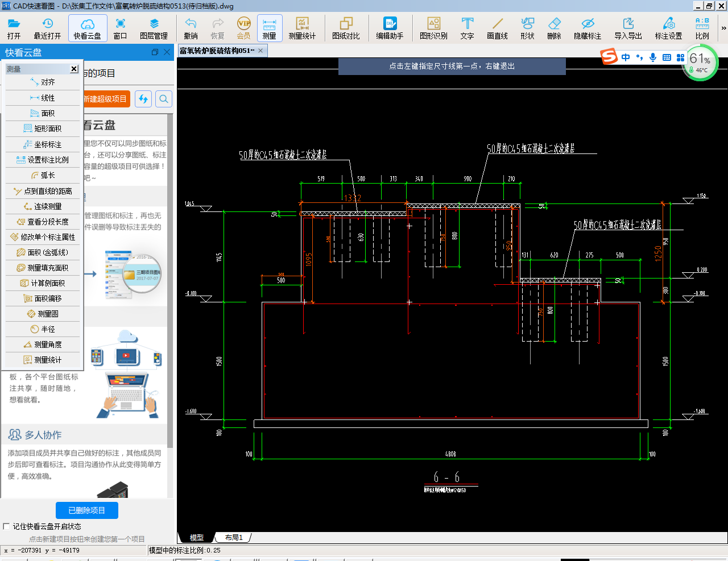Undo last action with 撤销

click(191, 28)
